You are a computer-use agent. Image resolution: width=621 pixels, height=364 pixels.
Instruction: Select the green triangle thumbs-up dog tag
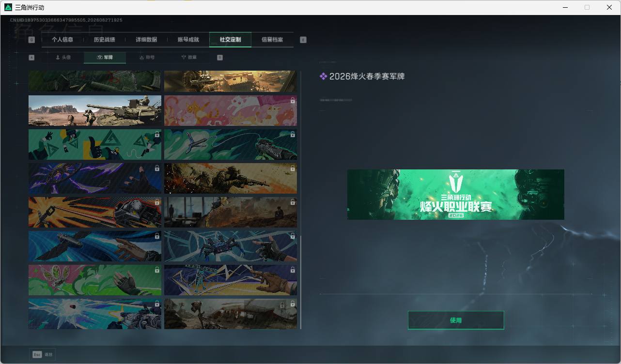pyautogui.click(x=95, y=144)
